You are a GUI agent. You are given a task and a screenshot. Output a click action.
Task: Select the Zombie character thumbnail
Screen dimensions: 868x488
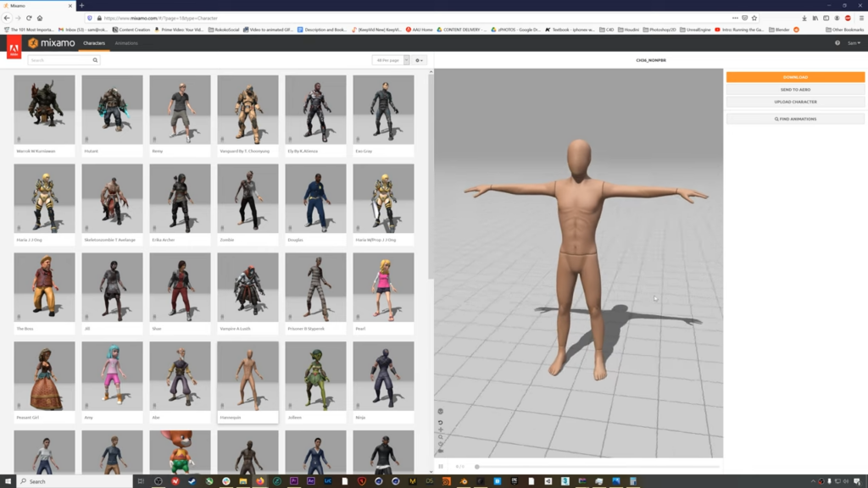tap(248, 198)
